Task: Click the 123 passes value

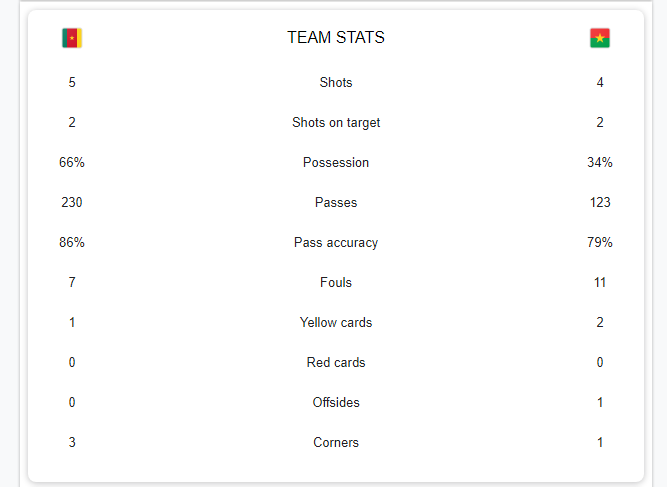Action: click(600, 202)
